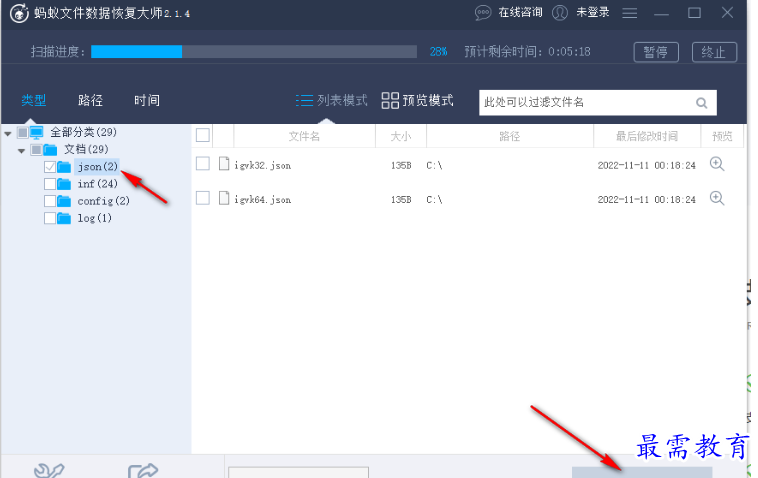The height and width of the screenshot is (478, 758).
Task: Click the wrench tool icon at bottom
Action: (49, 470)
